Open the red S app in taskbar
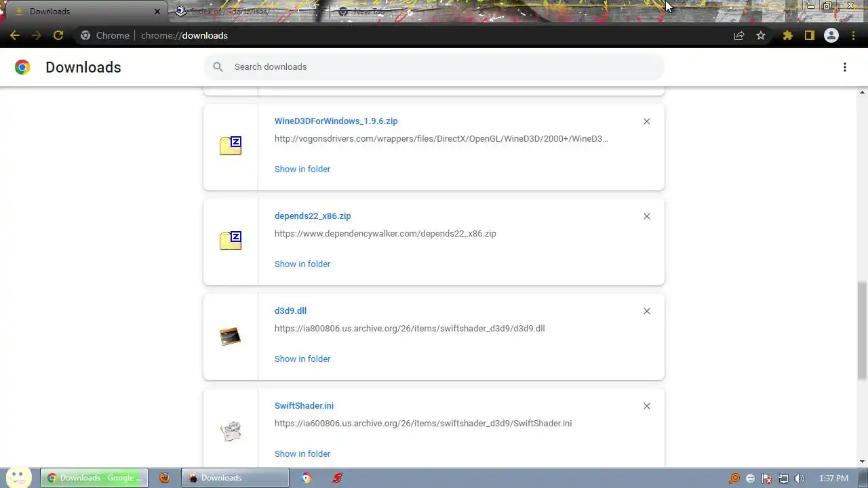 [337, 478]
